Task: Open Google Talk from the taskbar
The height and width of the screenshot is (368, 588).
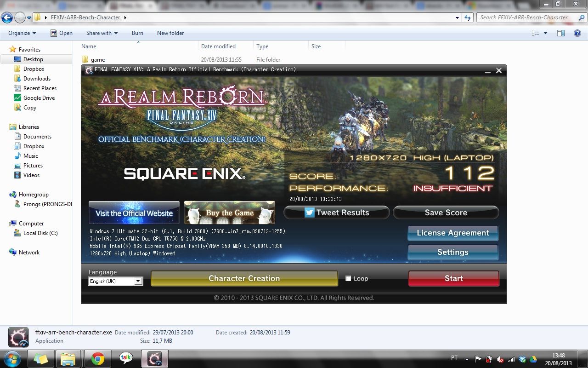Action: 125,358
